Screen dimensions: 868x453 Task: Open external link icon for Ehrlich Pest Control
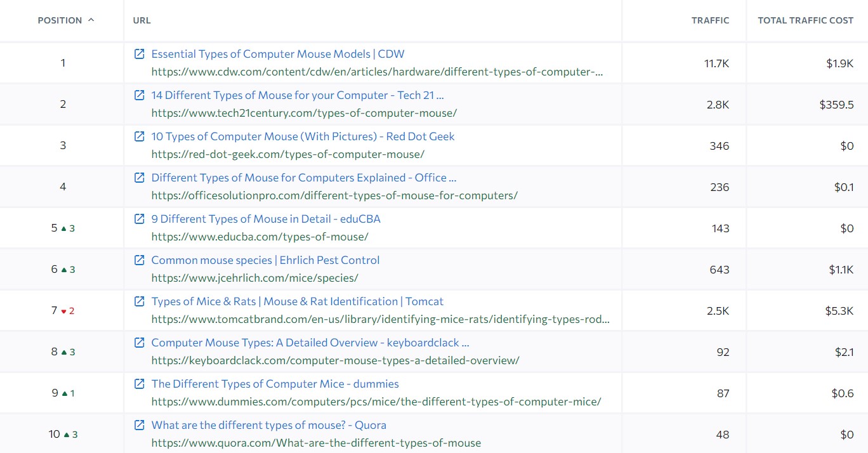[140, 260]
